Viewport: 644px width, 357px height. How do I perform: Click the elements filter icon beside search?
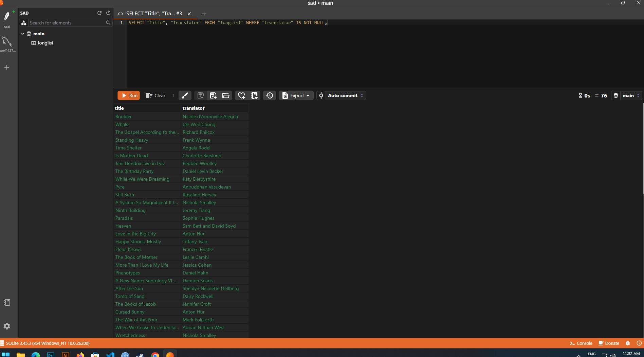(x=24, y=23)
